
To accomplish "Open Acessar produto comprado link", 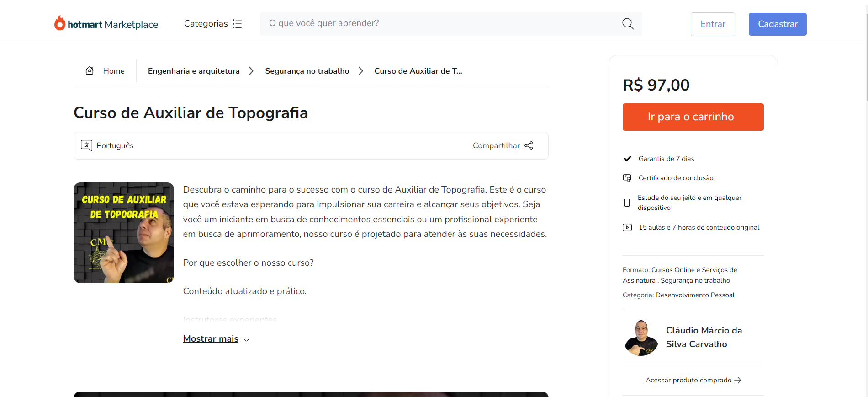I will (688, 380).
